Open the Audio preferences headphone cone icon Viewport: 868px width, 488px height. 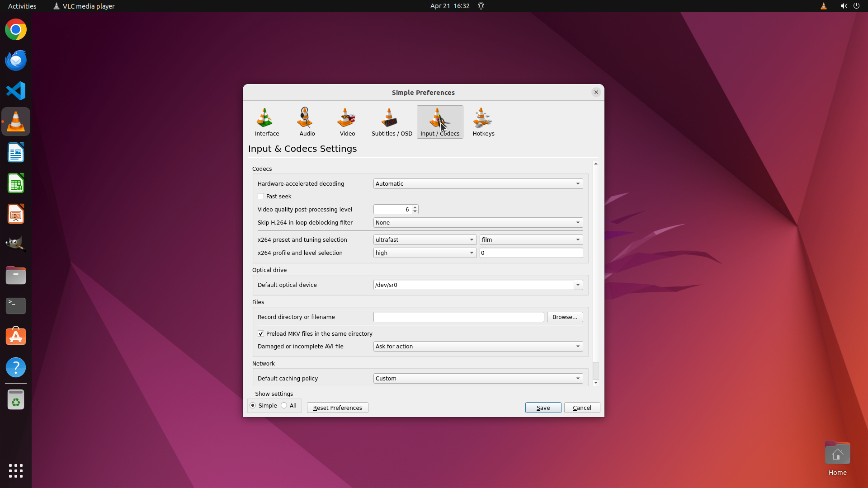pos(307,122)
